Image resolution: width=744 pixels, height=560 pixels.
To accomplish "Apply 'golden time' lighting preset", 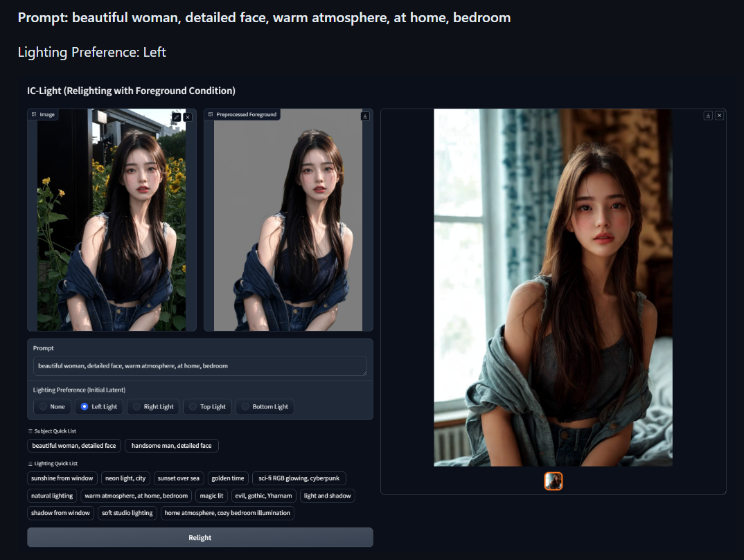I will point(228,478).
